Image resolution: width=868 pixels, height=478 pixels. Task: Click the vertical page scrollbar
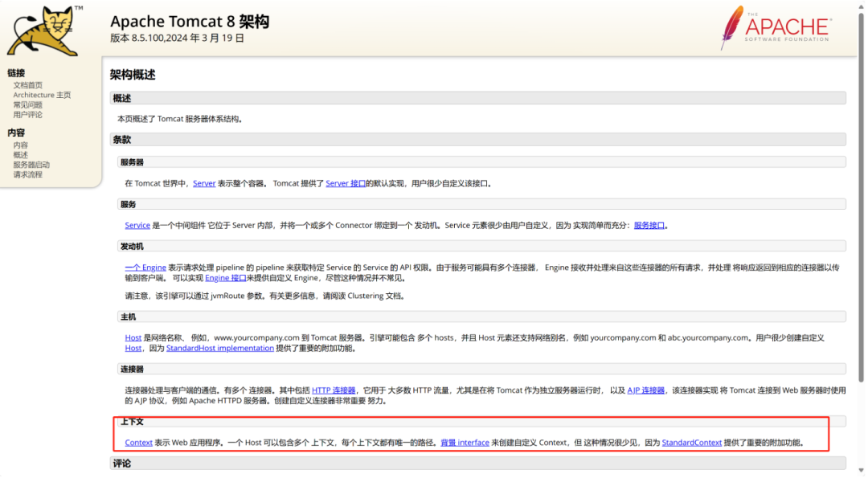point(861,197)
